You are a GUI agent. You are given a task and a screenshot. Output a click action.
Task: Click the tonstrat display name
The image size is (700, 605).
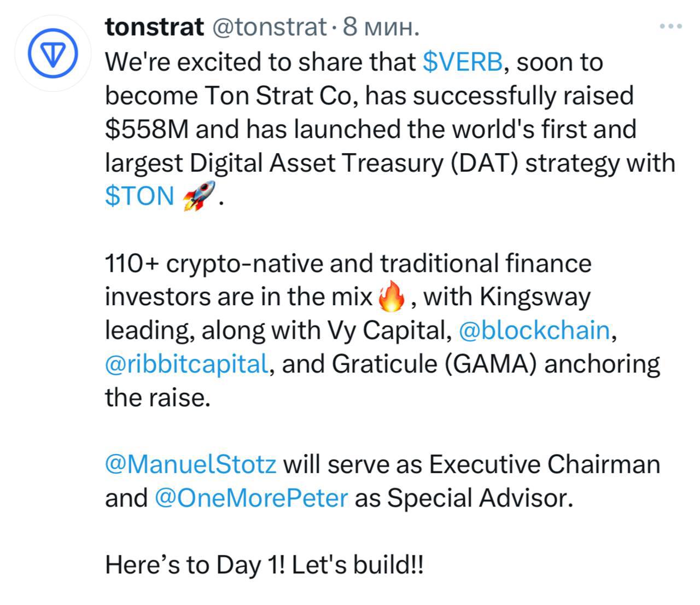coord(154,27)
